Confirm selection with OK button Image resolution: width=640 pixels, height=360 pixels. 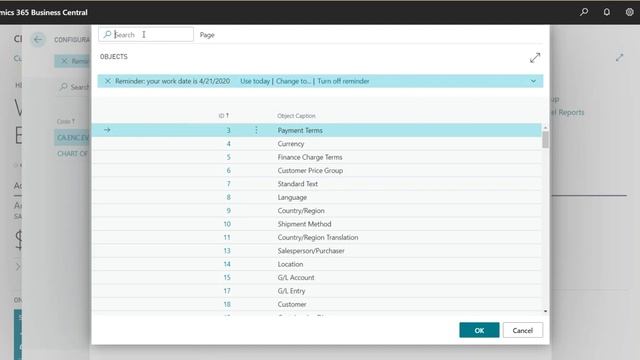(479, 330)
